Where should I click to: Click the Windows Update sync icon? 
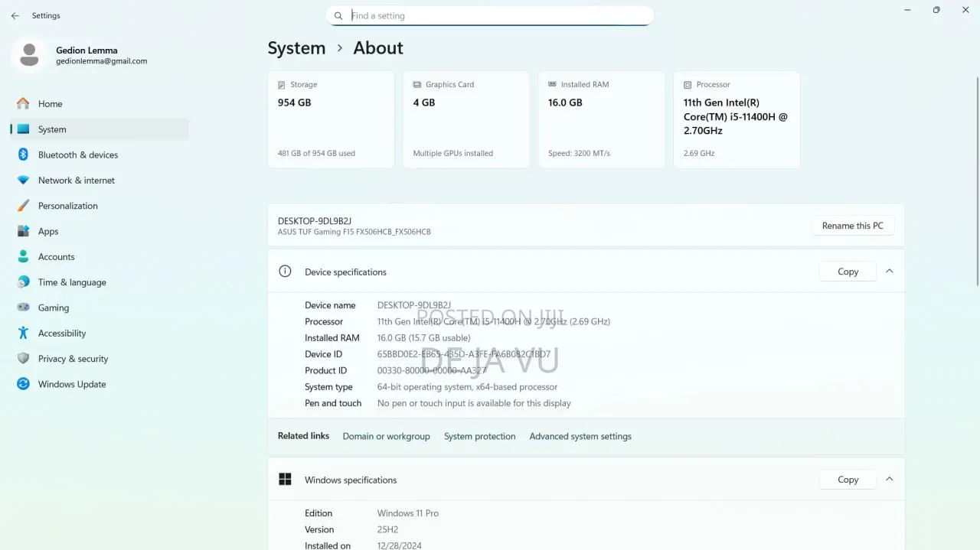23,384
